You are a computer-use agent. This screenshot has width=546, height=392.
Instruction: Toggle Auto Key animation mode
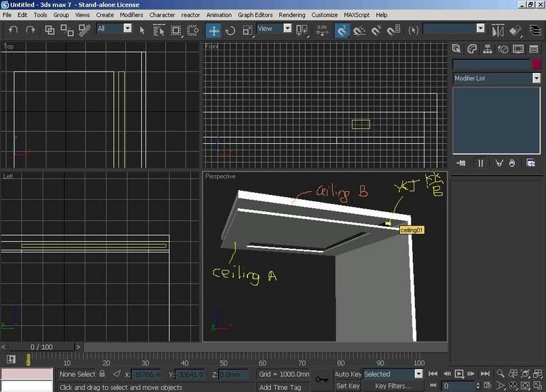click(x=347, y=374)
